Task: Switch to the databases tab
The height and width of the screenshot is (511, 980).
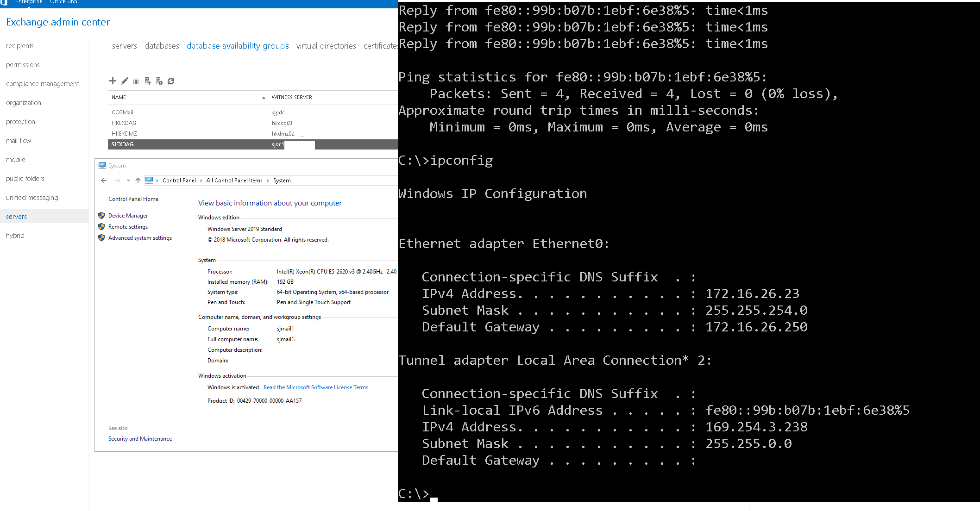Action: click(x=162, y=46)
